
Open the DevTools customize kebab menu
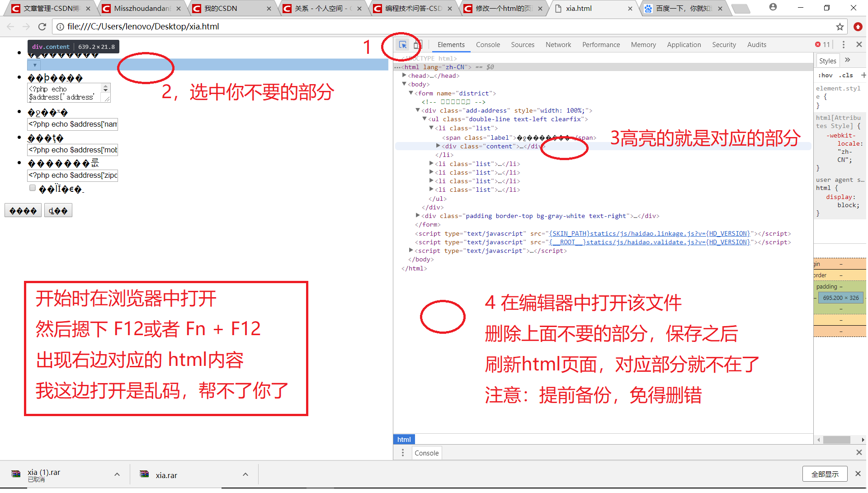[x=844, y=45]
